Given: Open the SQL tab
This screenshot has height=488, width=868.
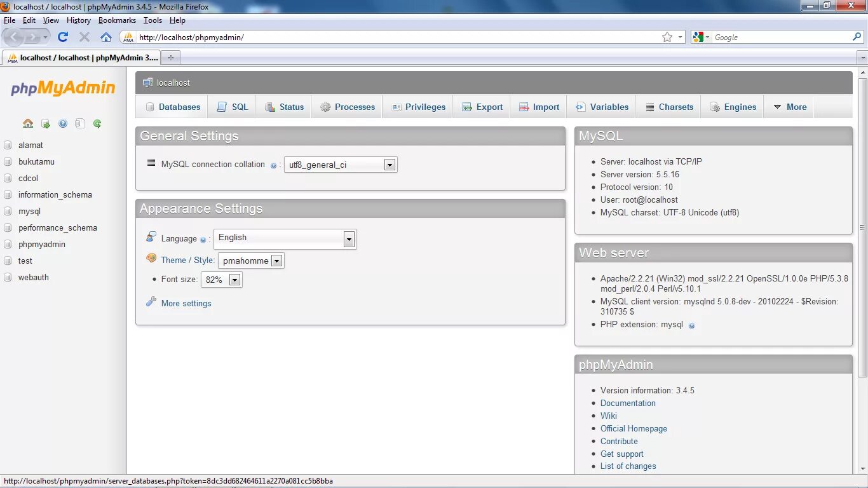Looking at the screenshot, I should pos(232,107).
